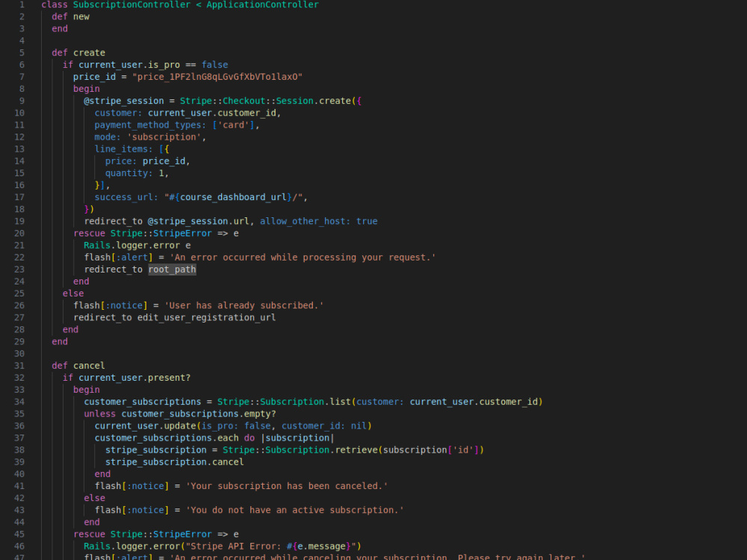Click ApplicationController on line 1
This screenshot has width=747, height=560.
point(262,4)
